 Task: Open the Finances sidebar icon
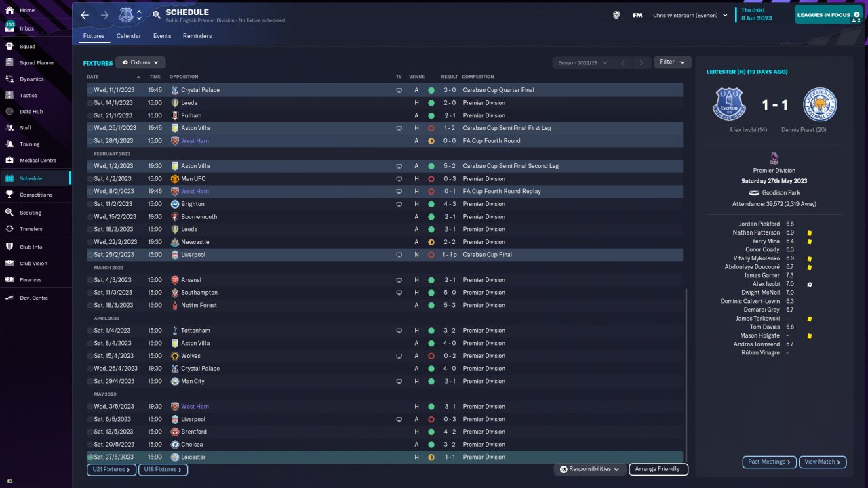coord(9,280)
